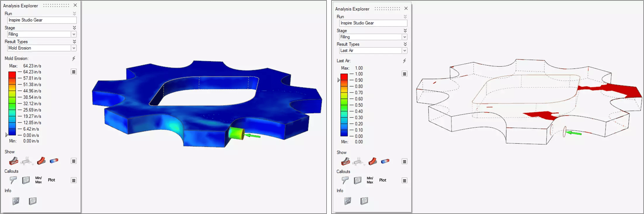Viewport: 644px width, 214px height.
Task: Click red curved part Show icon in Last Air panel
Action: pos(373,161)
